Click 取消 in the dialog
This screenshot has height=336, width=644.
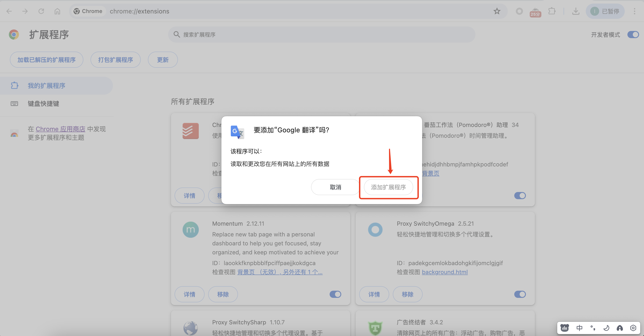335,187
